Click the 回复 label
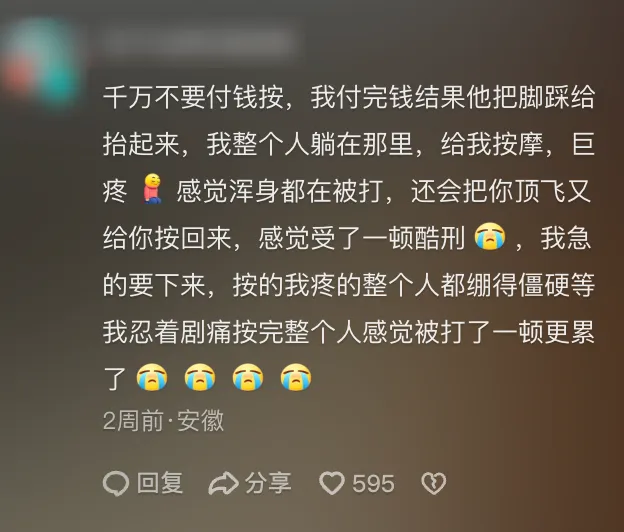 pyautogui.click(x=160, y=483)
